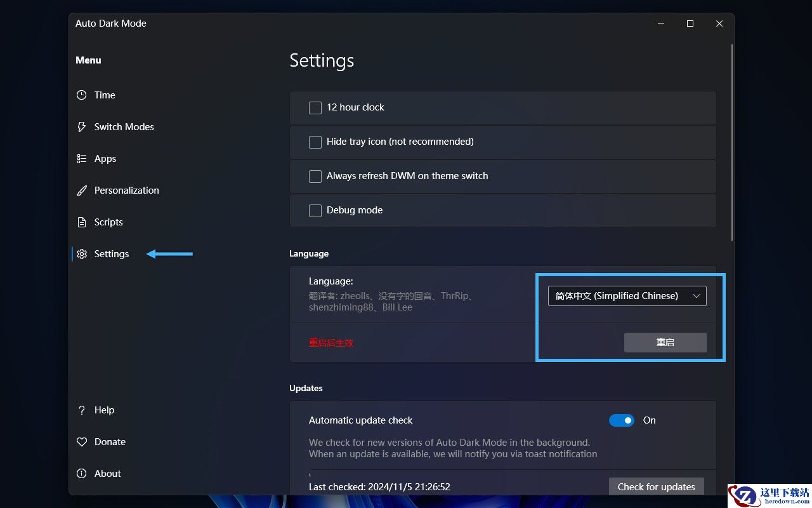Screen dimensions: 812x508
Task: Click Check for updates button
Action: click(x=657, y=487)
